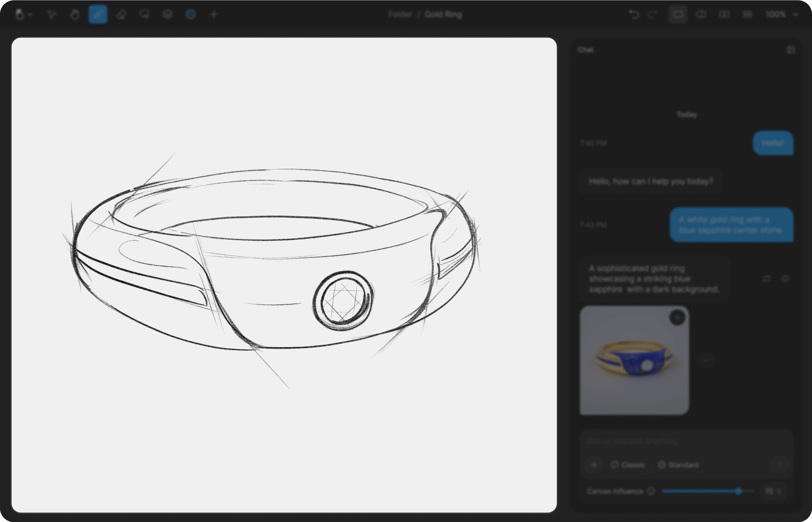Toggle the Chat panel layout icon
This screenshot has width=812, height=522.
791,50
